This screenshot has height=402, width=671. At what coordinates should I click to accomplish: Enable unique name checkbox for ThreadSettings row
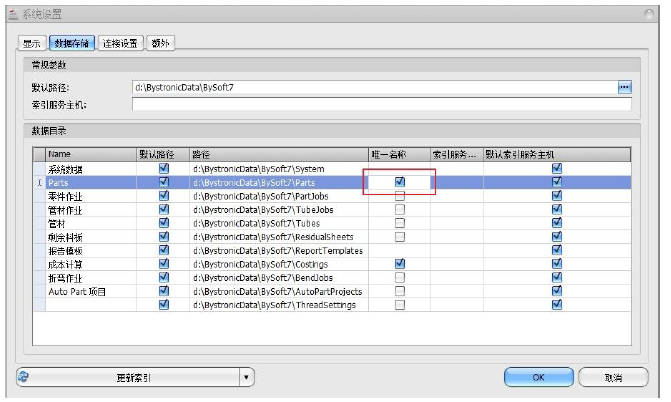click(x=400, y=305)
